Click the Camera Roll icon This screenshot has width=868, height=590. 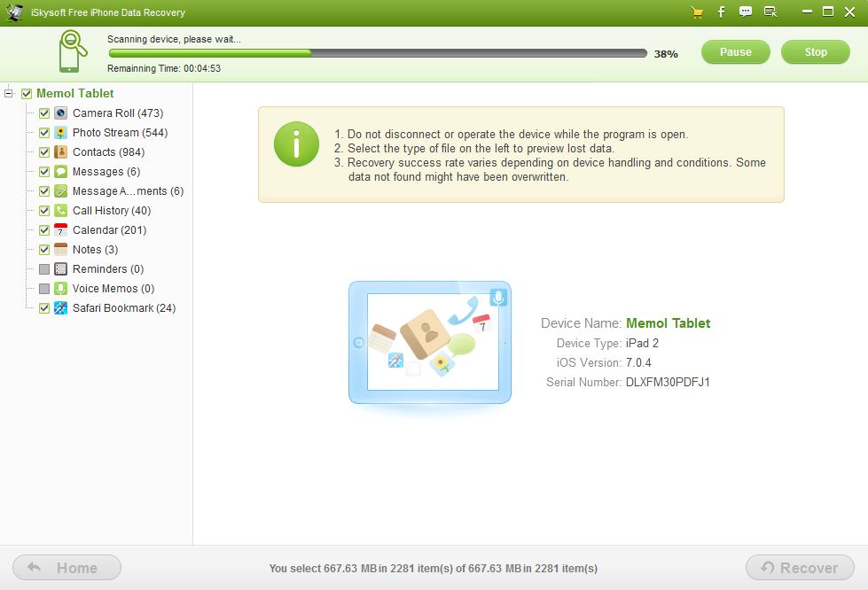tap(61, 113)
